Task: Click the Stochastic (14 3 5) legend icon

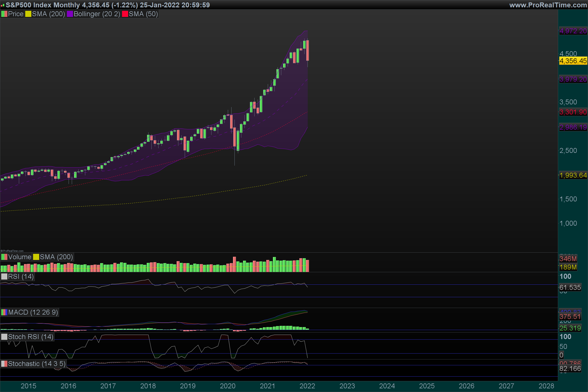Action: (4, 364)
